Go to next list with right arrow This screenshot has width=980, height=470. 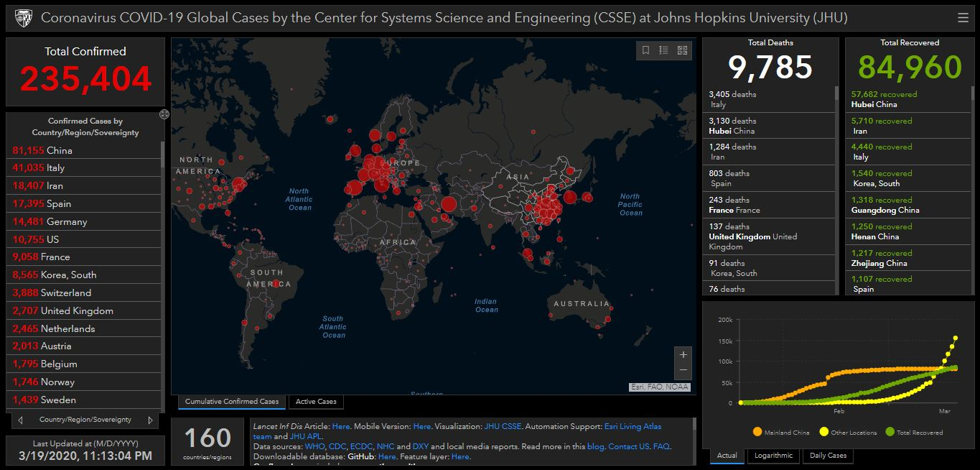pos(150,420)
